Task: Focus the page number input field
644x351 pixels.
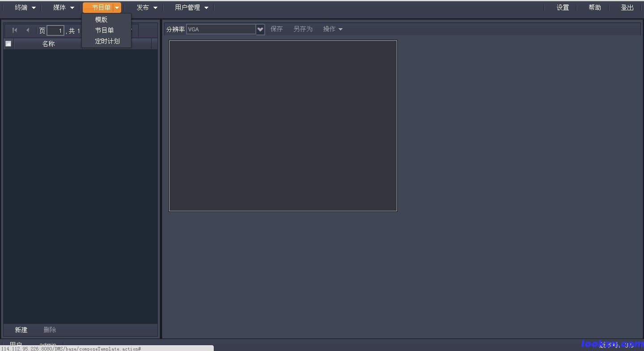Action: 55,31
